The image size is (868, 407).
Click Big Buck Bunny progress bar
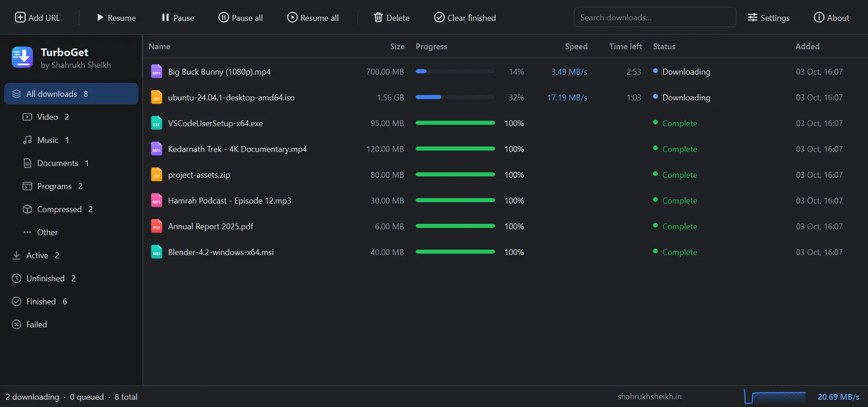click(x=455, y=71)
